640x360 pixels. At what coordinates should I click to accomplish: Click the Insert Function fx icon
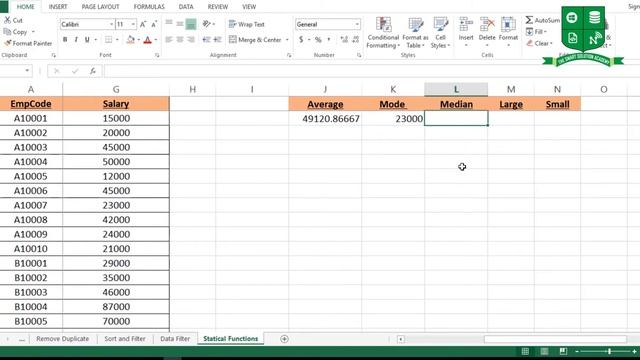[93, 71]
